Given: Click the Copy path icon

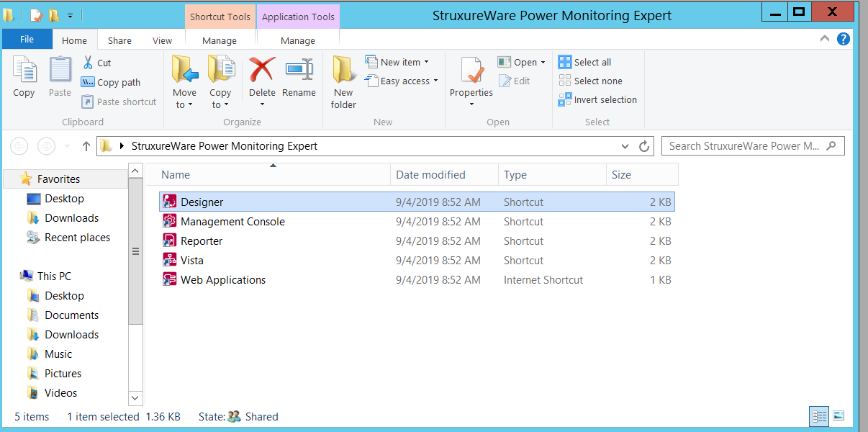Looking at the screenshot, I should 88,82.
